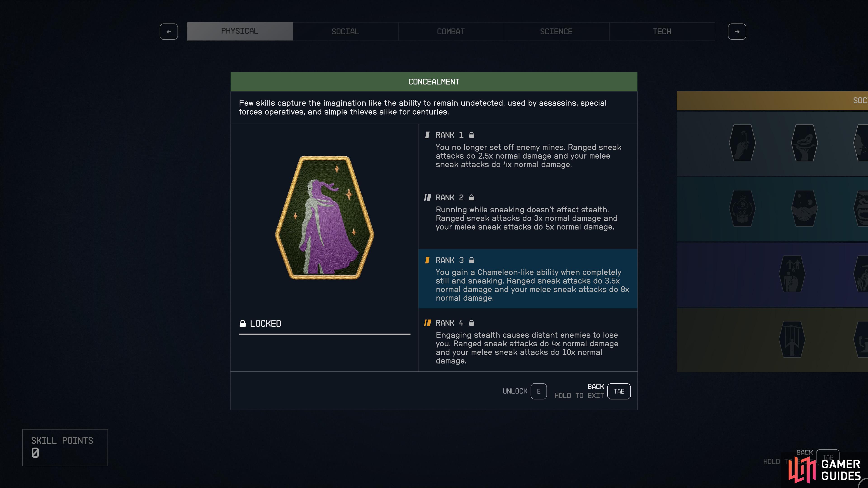Open the Combat skills tab
The width and height of the screenshot is (868, 488).
coord(451,32)
